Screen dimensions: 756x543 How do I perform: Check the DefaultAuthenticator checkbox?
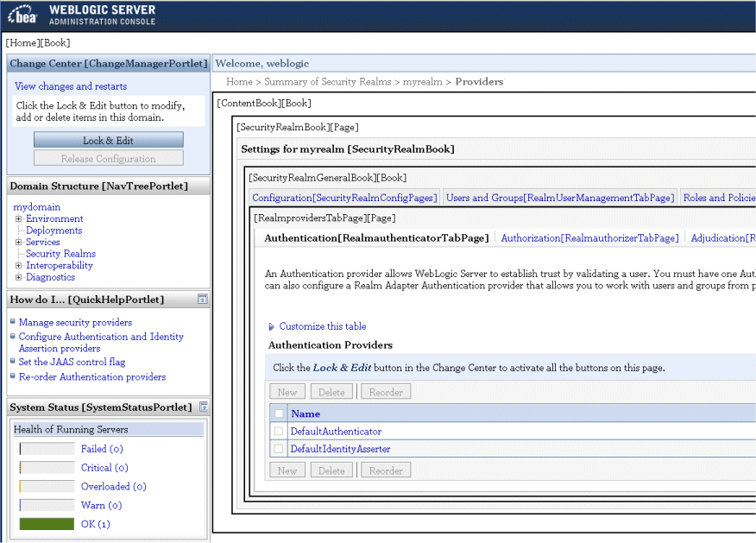pos(278,431)
